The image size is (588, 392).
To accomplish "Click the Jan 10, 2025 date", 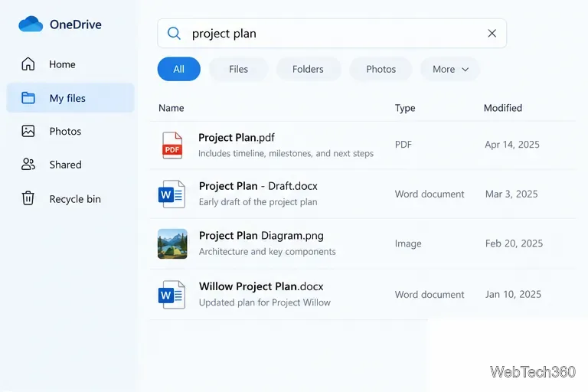I will point(514,294).
